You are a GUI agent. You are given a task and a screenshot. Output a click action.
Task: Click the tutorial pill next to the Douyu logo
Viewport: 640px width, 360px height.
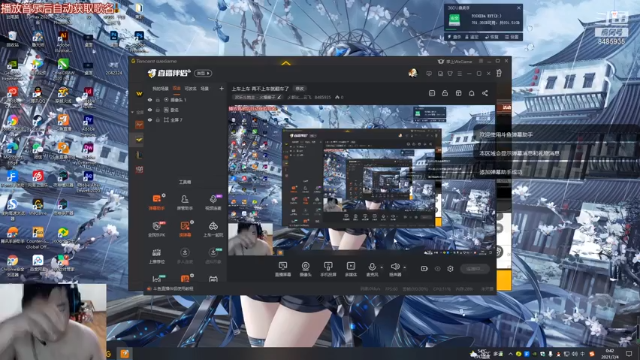pos(203,73)
